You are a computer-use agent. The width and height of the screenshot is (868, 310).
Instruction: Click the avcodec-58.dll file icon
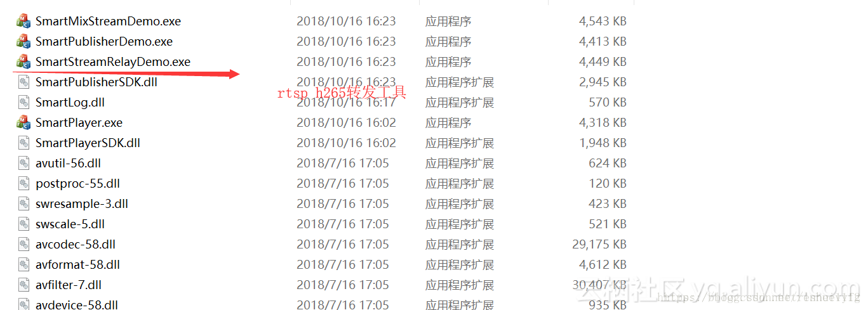click(23, 244)
